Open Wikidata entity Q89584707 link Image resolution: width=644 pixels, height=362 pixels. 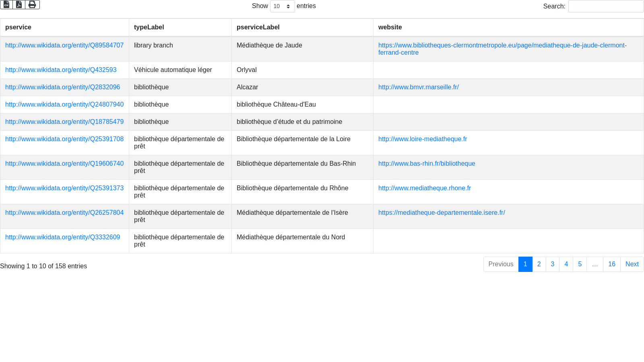coord(64,45)
